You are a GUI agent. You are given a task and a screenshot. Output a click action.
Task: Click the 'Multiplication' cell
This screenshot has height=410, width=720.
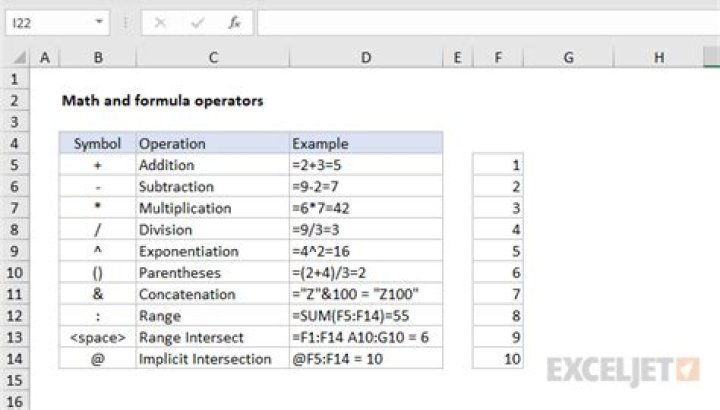pyautogui.click(x=213, y=208)
